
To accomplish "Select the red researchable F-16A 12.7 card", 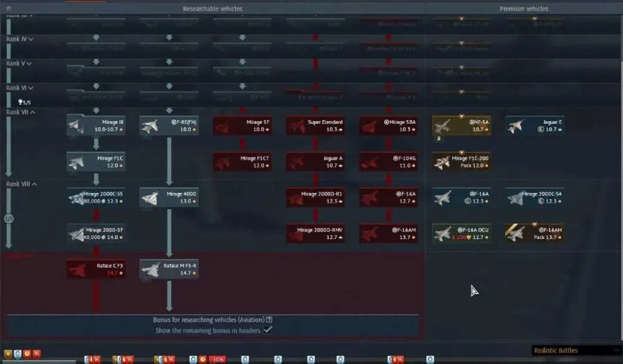I will [x=389, y=198].
